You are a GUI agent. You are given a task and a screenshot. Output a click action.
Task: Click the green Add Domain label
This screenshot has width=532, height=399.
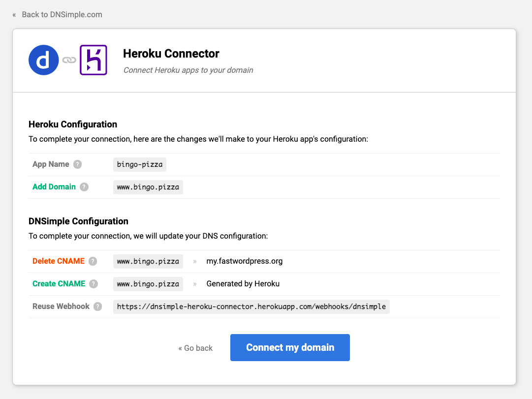click(x=54, y=187)
